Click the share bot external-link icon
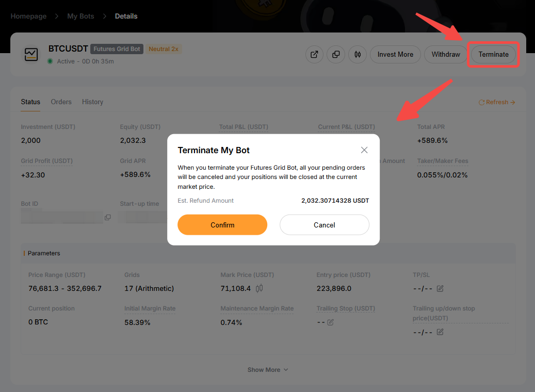This screenshot has width=535, height=392. 314,54
